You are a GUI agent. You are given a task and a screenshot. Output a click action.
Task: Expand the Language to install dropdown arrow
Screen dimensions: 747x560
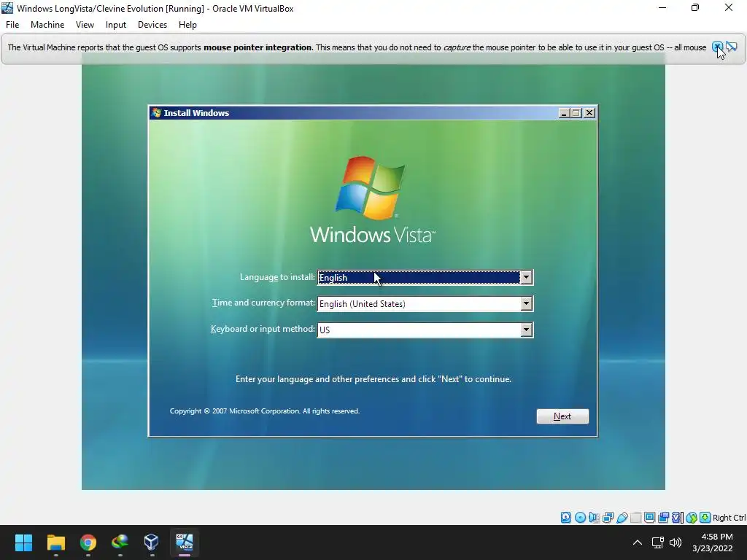point(526,278)
